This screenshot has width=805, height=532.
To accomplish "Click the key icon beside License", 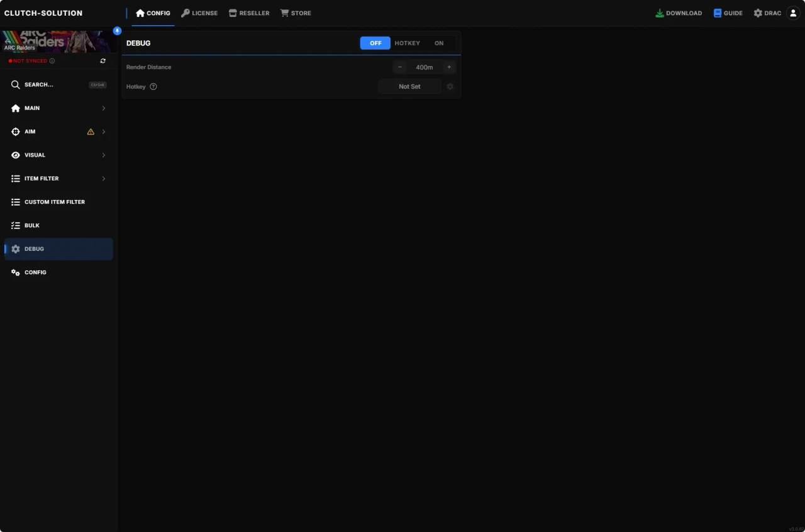I will point(186,13).
